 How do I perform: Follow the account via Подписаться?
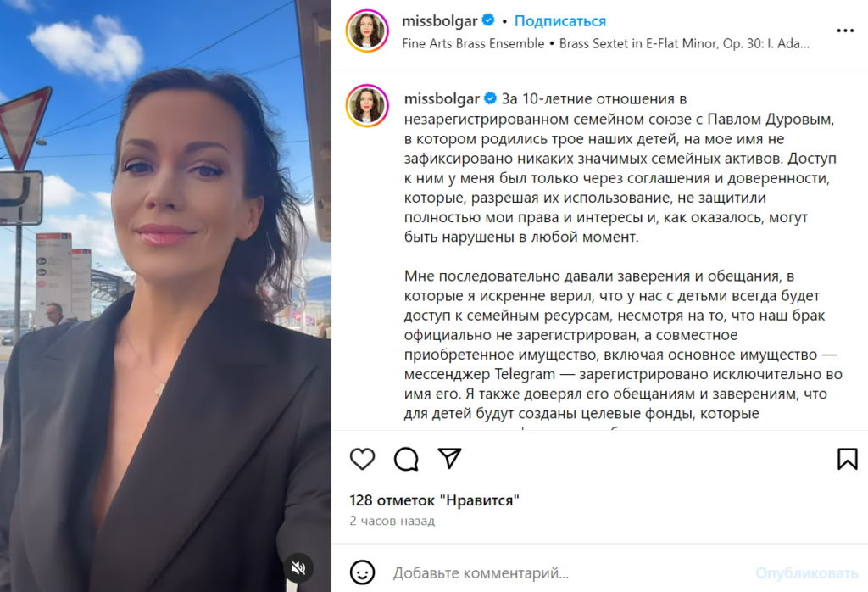coord(560,21)
